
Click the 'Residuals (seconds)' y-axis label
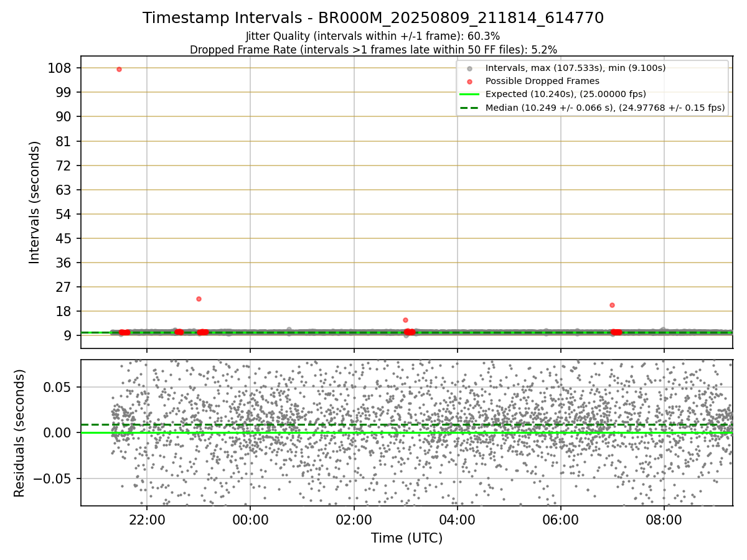(x=20, y=433)
